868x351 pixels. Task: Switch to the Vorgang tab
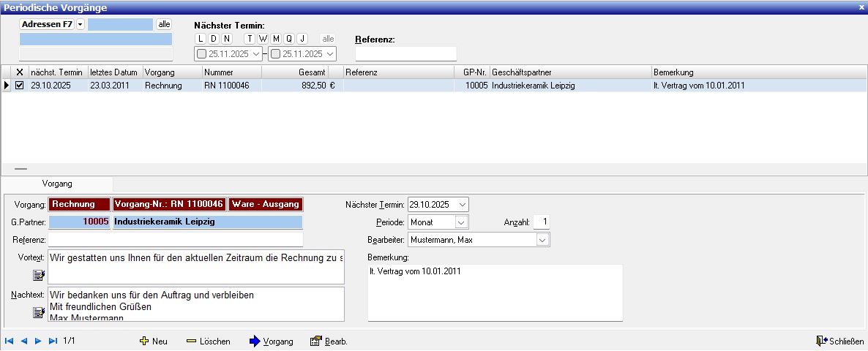(x=57, y=184)
